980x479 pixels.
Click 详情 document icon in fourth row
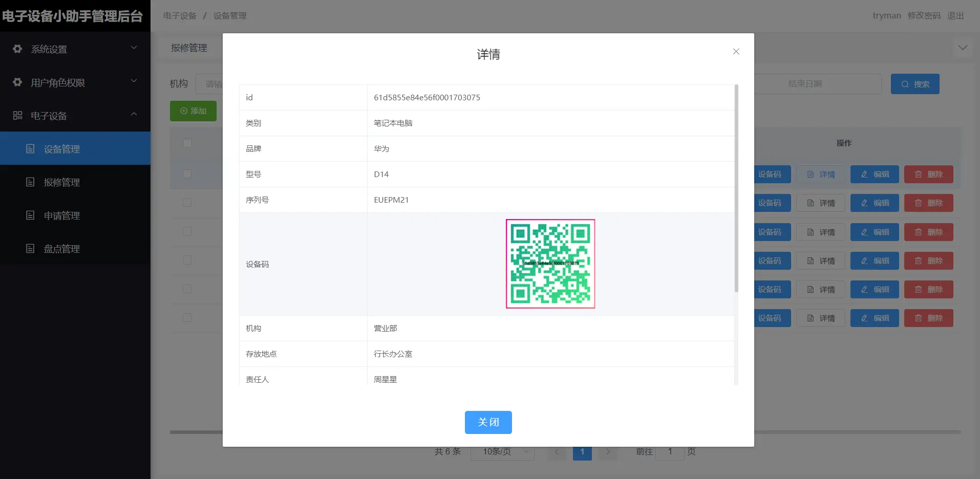click(x=811, y=260)
